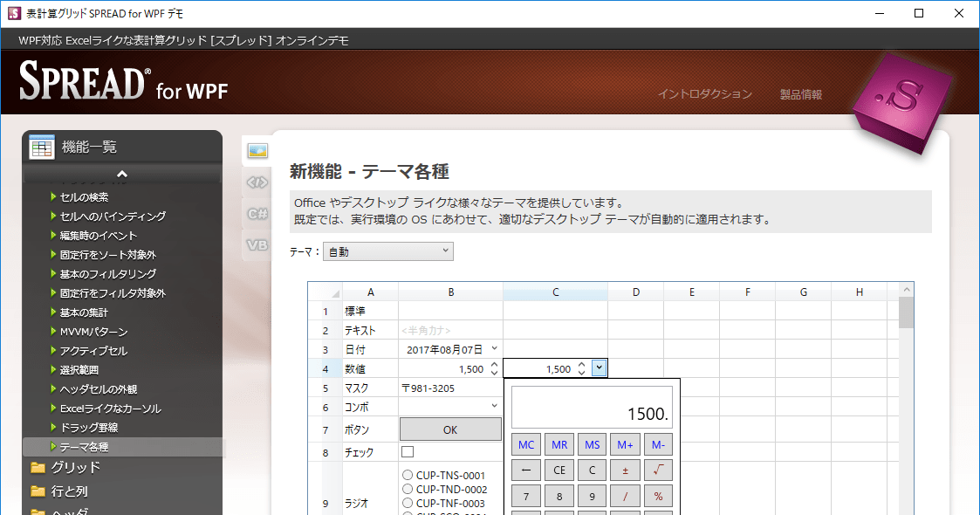Click the OK button in row 7
This screenshot has width=980, height=515.
[x=450, y=429]
